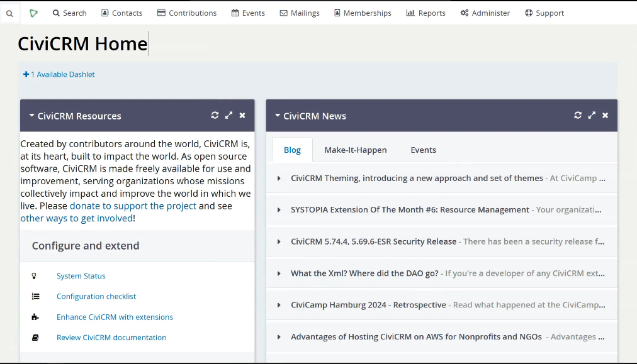Open the Reports menu
637x364 pixels.
(x=426, y=13)
